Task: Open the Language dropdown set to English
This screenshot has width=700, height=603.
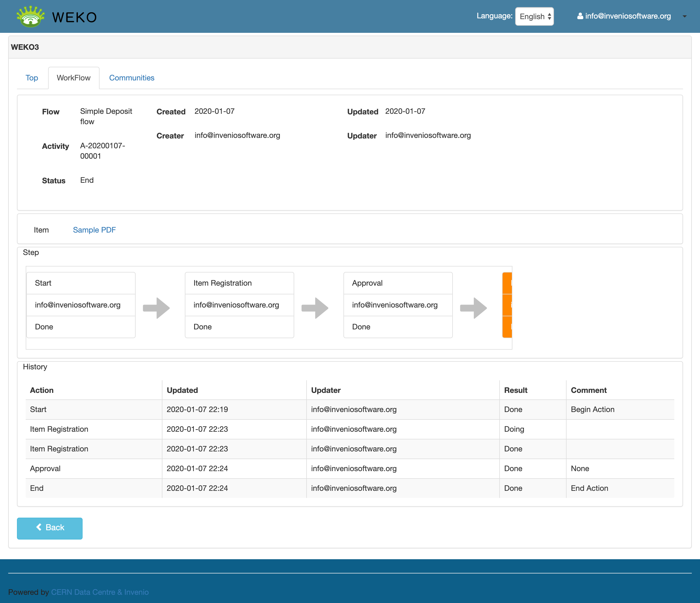Action: (x=534, y=16)
